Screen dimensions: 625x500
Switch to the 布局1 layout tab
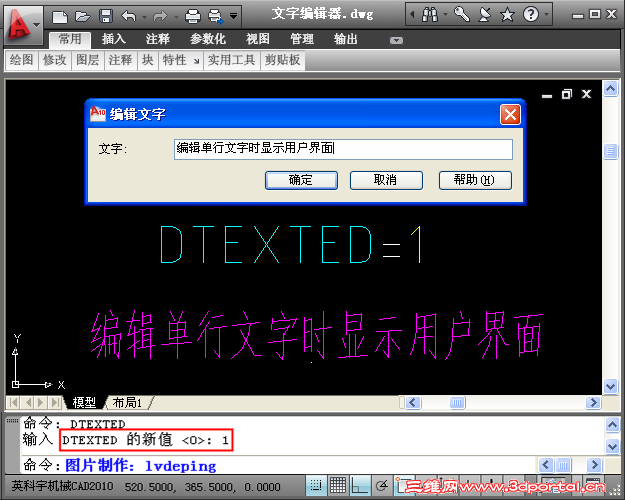pyautogui.click(x=128, y=403)
